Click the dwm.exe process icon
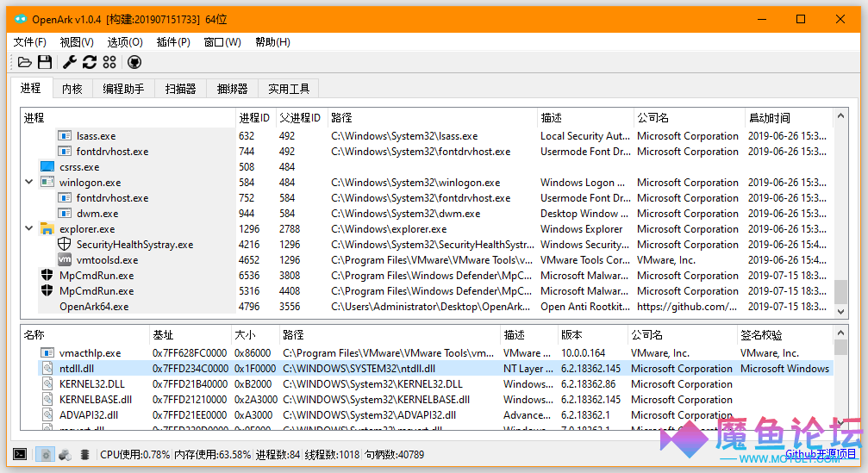The width and height of the screenshot is (868, 473). pyautogui.click(x=65, y=214)
